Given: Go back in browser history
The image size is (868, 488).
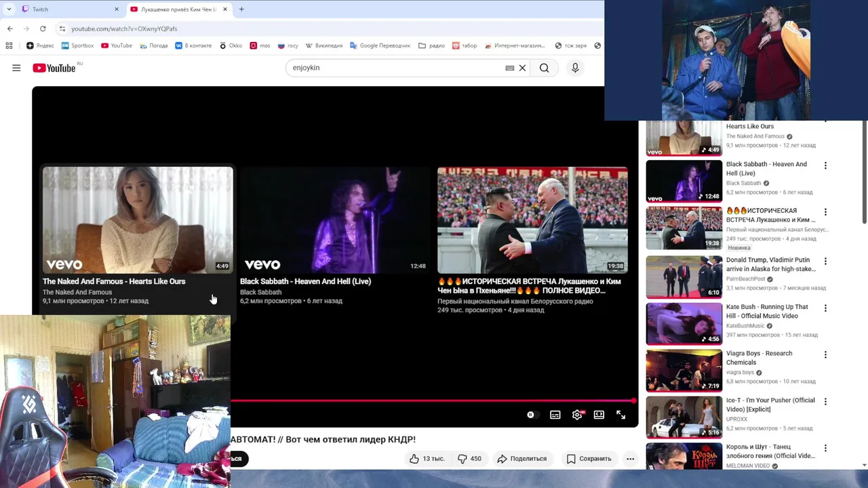Looking at the screenshot, I should click(10, 28).
